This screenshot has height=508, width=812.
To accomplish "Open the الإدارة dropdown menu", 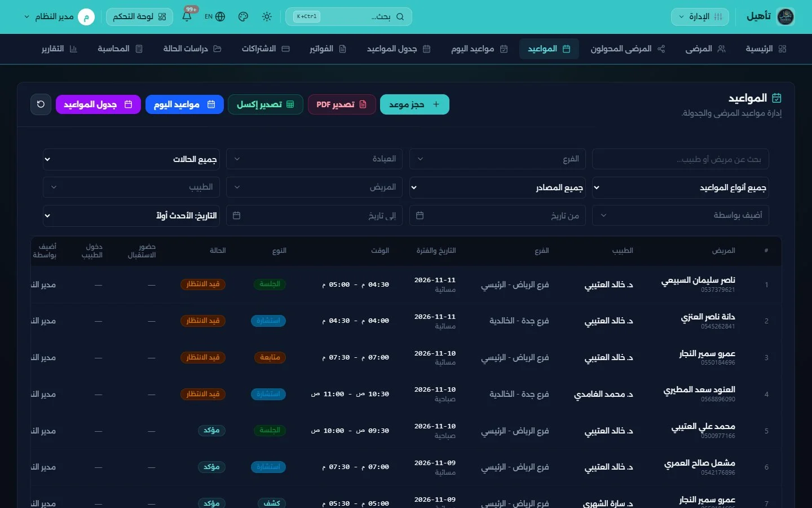I will coord(700,17).
